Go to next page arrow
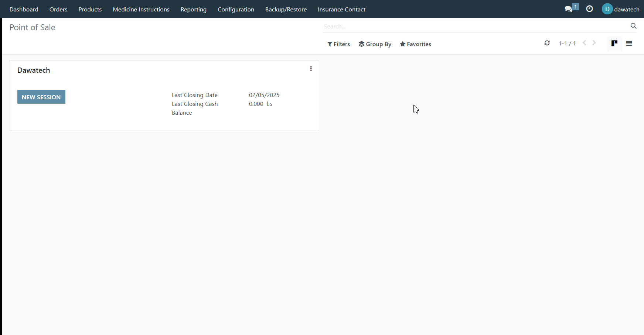This screenshot has width=644, height=335. point(594,43)
